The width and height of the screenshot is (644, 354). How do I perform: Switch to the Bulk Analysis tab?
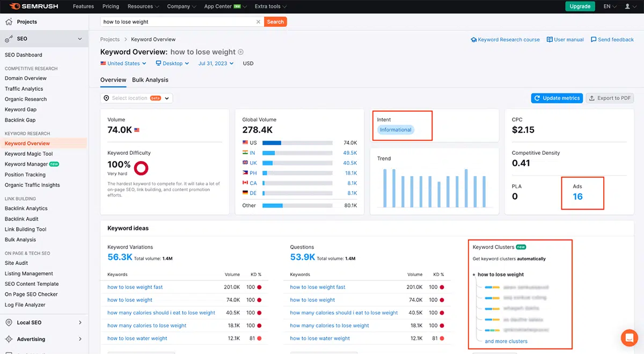pyautogui.click(x=150, y=80)
